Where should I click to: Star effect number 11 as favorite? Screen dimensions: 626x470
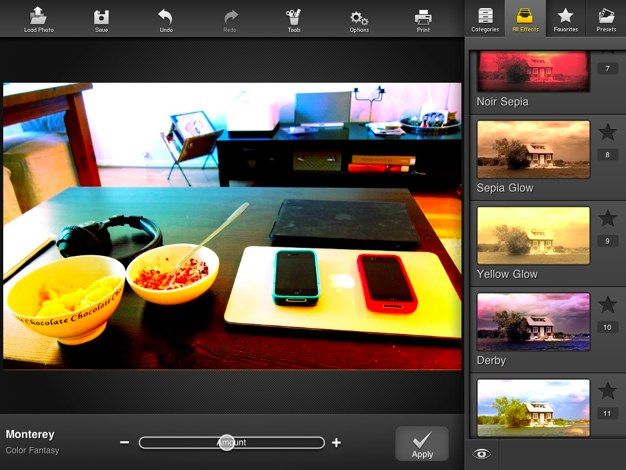pos(607,391)
